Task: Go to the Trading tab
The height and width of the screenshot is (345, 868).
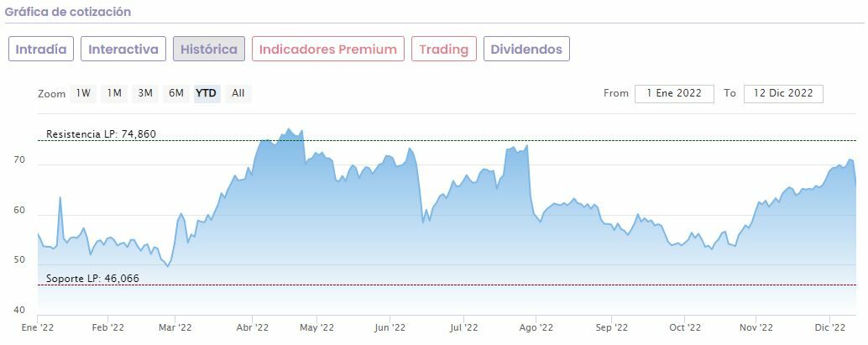Action: tap(443, 50)
